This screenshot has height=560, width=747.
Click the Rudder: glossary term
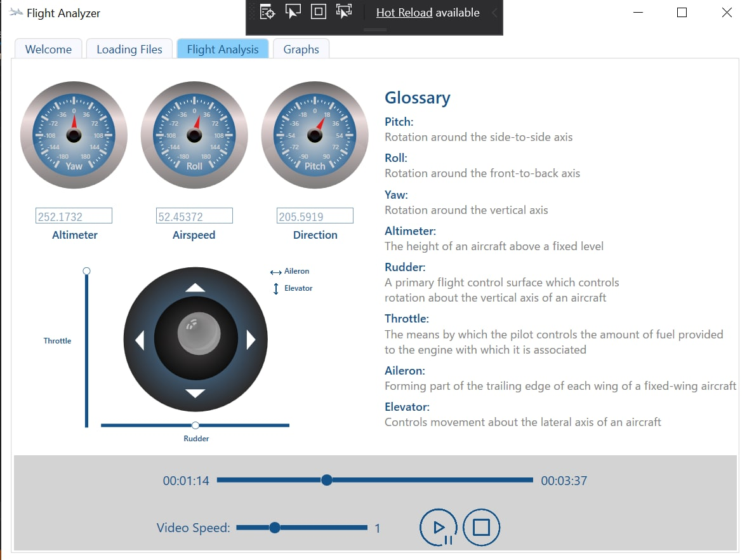405,267
